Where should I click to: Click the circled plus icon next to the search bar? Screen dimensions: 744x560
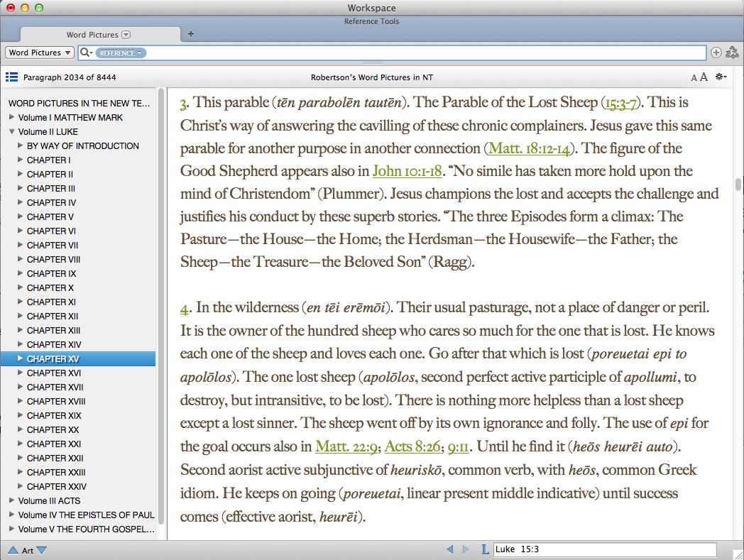point(716,53)
